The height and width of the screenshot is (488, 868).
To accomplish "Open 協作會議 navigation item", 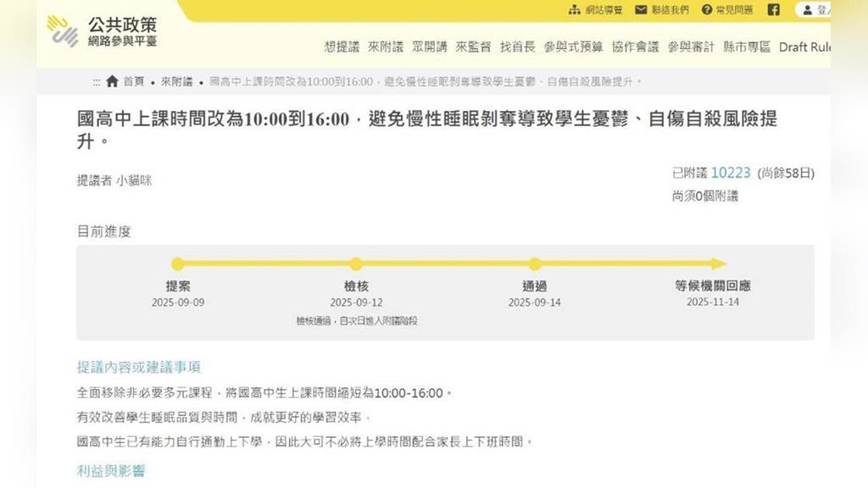I will pos(635,47).
